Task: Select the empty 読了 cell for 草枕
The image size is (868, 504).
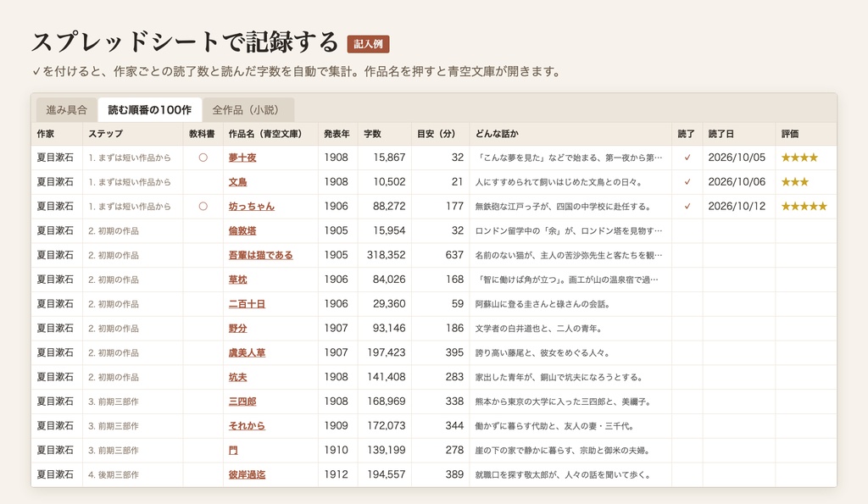Action: point(687,280)
